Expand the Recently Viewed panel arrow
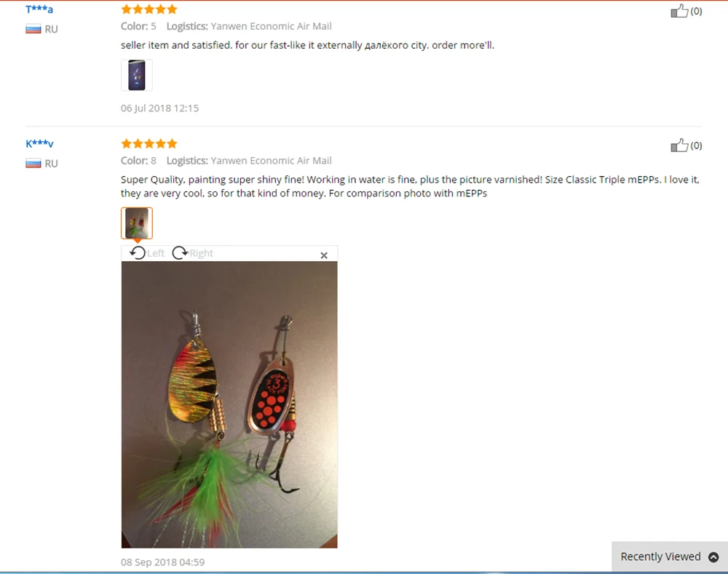728x574 pixels. point(713,557)
